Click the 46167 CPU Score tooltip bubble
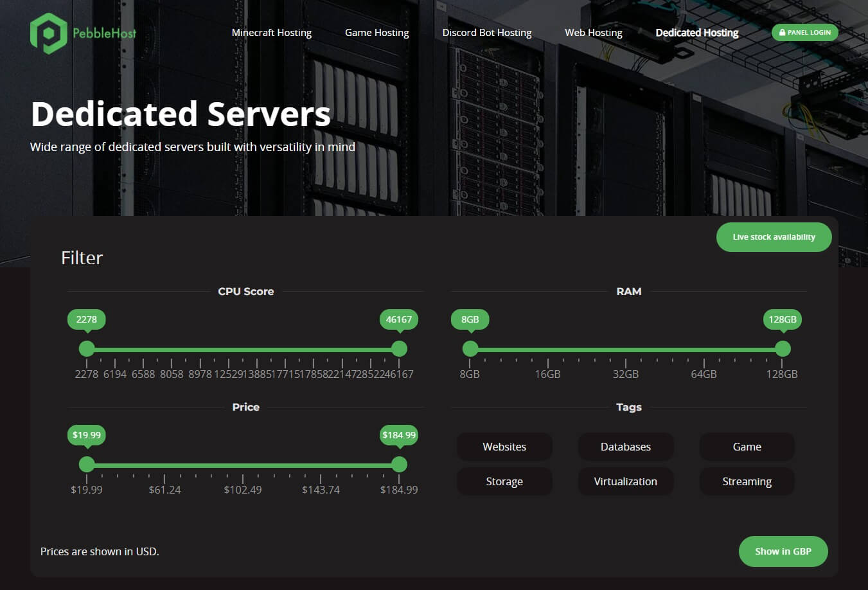 click(399, 319)
